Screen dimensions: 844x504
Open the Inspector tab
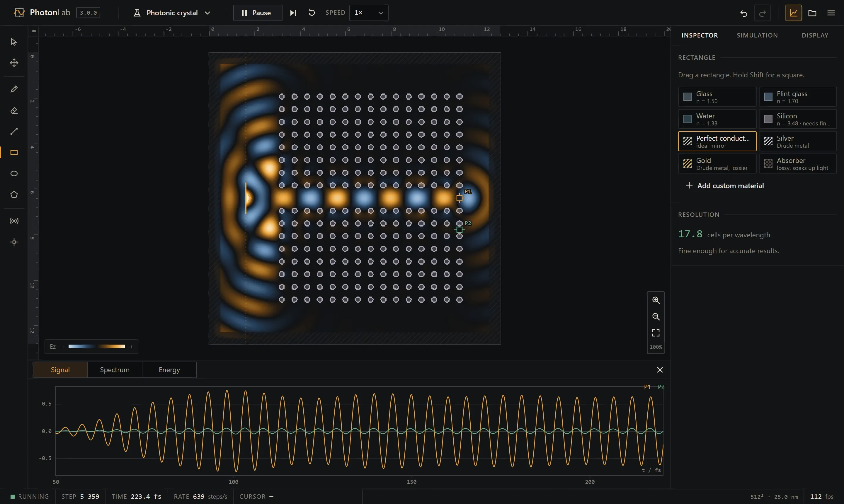point(700,35)
